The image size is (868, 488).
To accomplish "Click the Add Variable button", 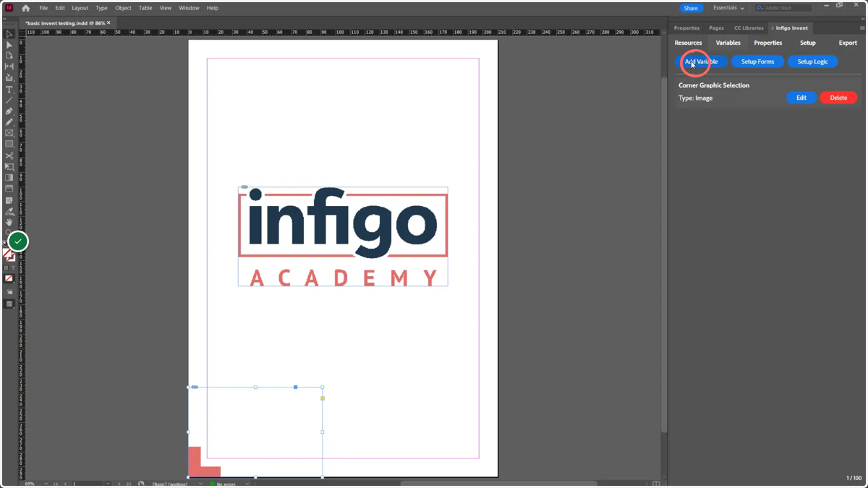I will 701,61.
